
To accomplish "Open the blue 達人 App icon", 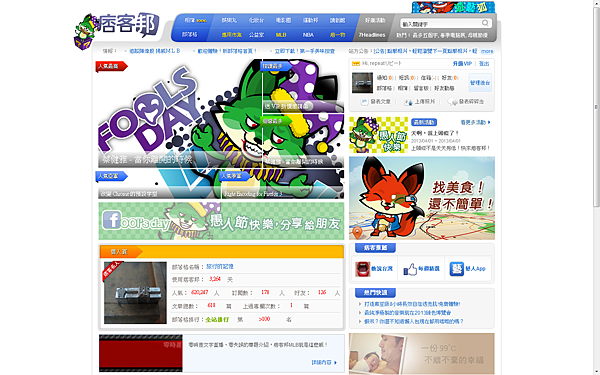I will (x=456, y=269).
